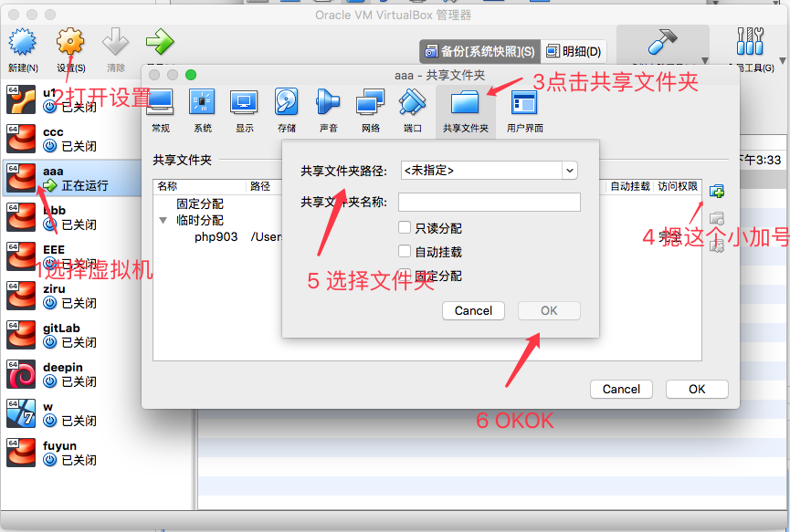Select the u1 virtual machine icon
The height and width of the screenshot is (532, 790).
21,99
